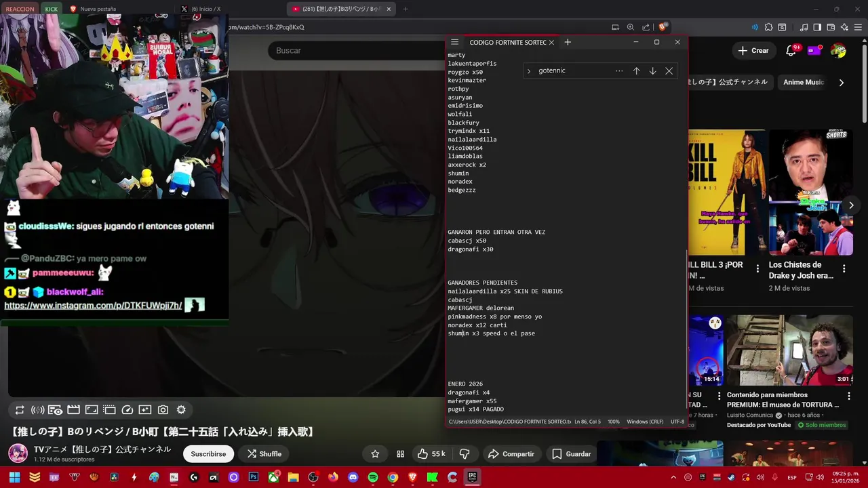The height and width of the screenshot is (488, 868).
Task: Toggle the picture-in-picture frame icon under video
Action: tap(92, 410)
